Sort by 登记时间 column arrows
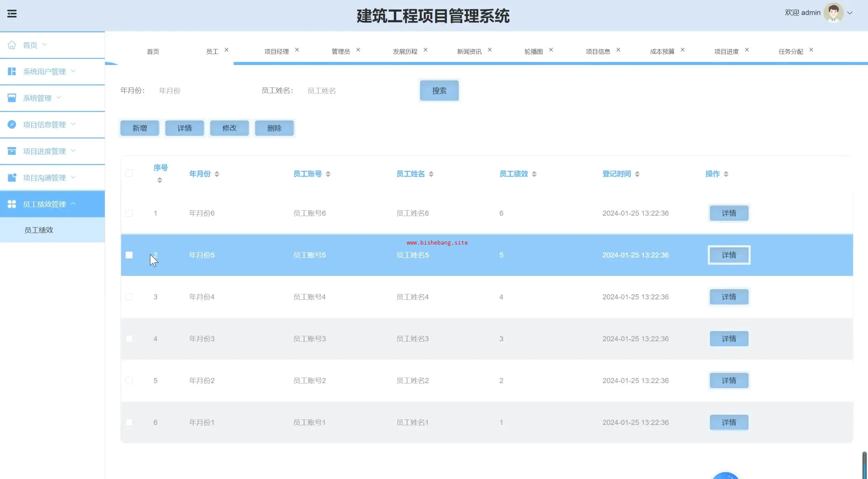This screenshot has height=479, width=868. coord(637,174)
